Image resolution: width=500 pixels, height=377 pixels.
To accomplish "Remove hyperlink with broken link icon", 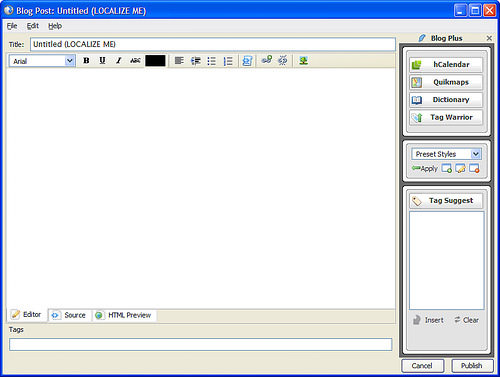I will 283,60.
